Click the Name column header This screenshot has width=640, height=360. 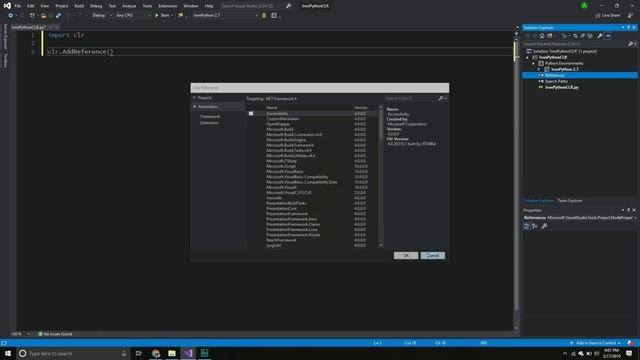[271, 108]
